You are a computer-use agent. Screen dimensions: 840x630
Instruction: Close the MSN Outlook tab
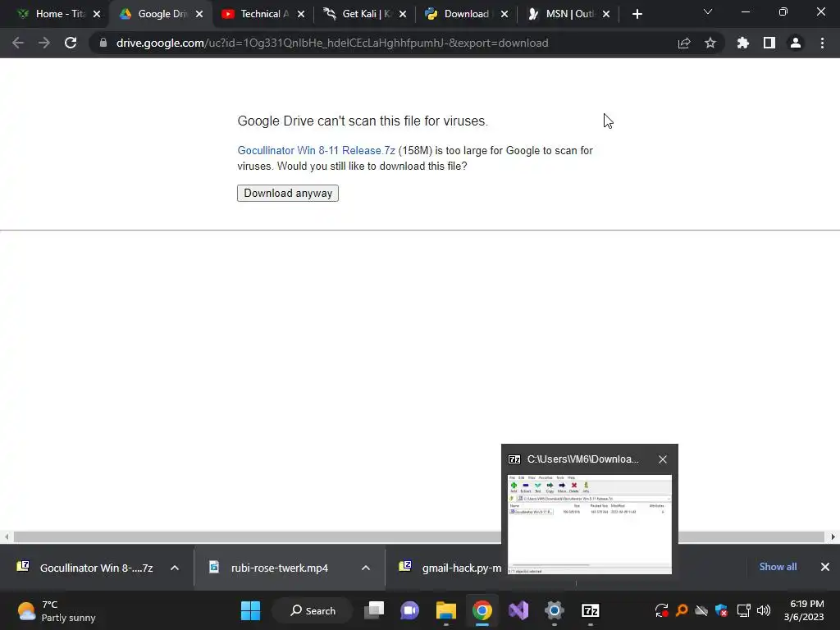pyautogui.click(x=606, y=14)
